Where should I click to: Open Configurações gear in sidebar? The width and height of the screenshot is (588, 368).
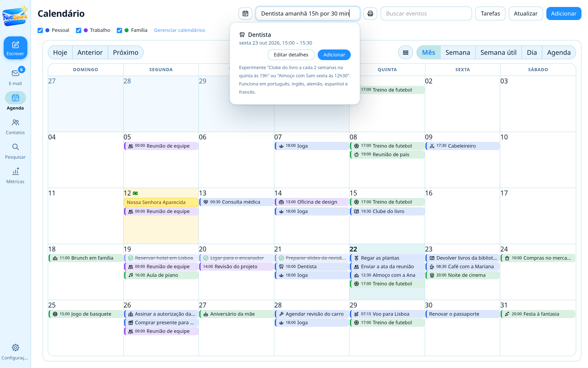[15, 352]
